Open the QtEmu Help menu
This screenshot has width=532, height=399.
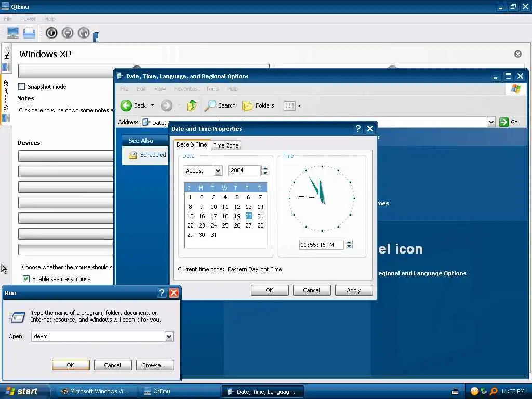click(49, 19)
